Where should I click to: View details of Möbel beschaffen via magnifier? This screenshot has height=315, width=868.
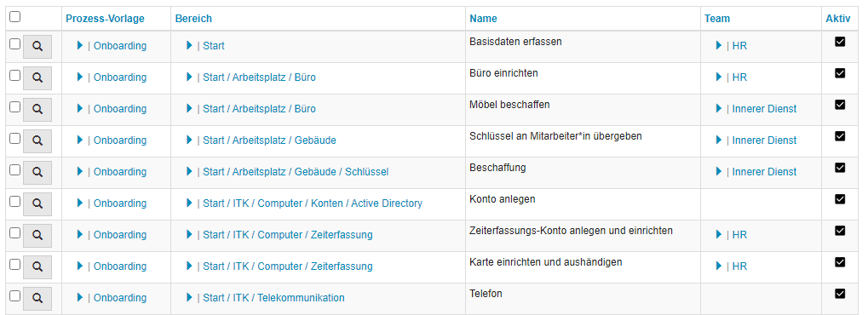(37, 110)
